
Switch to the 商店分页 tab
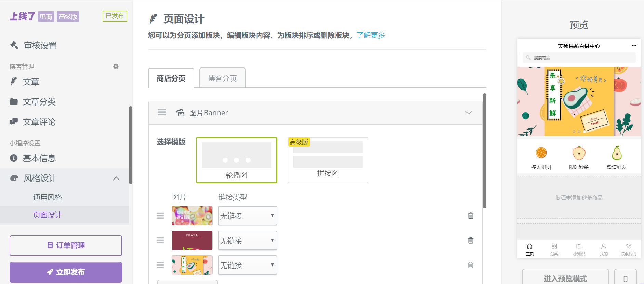coord(171,78)
